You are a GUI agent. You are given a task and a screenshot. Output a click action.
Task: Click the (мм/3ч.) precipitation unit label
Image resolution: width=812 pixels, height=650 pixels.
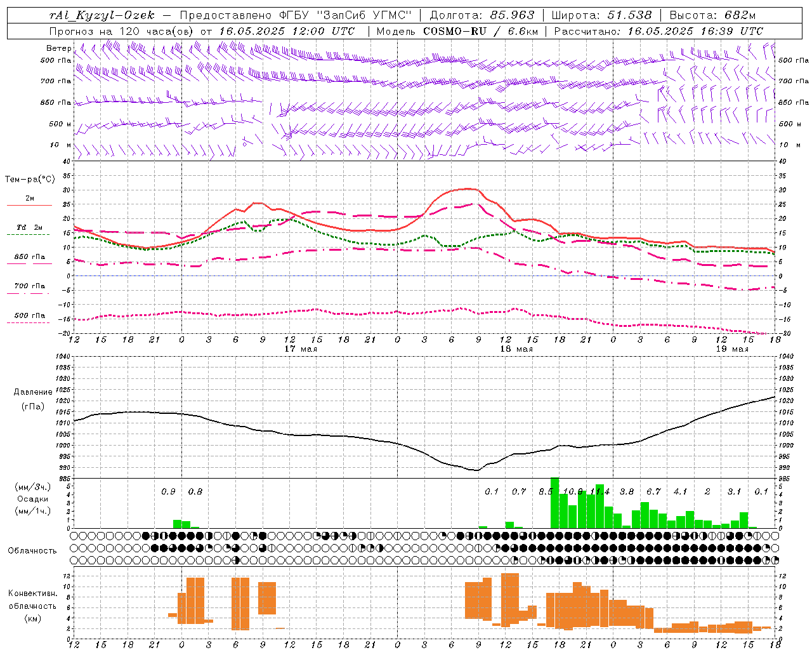point(33,487)
